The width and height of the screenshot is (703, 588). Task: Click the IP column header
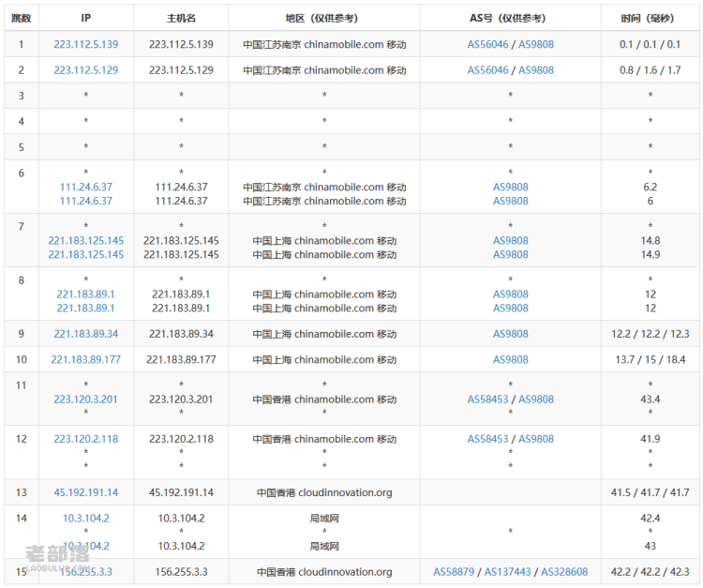(86, 18)
